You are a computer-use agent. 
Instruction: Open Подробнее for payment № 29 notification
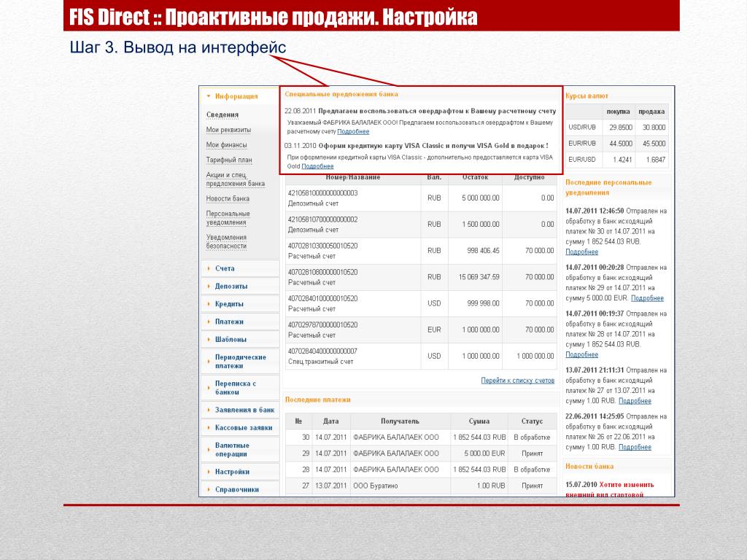click(x=648, y=298)
